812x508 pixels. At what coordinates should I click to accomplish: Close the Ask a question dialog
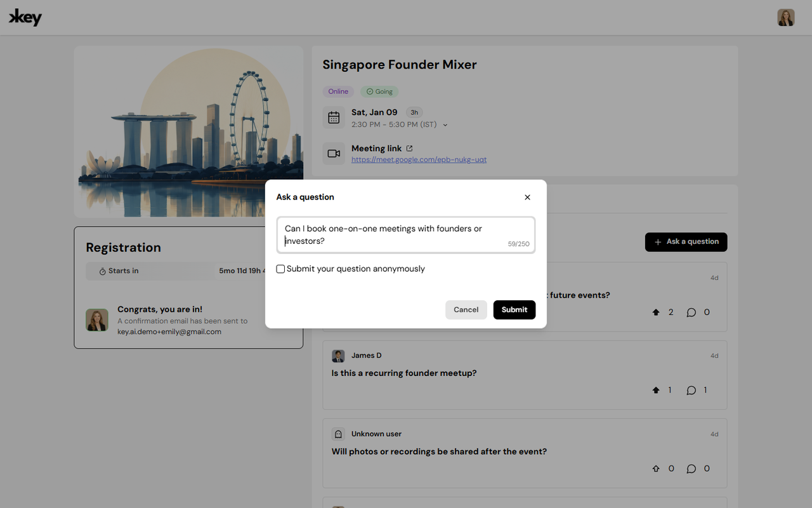(x=527, y=197)
